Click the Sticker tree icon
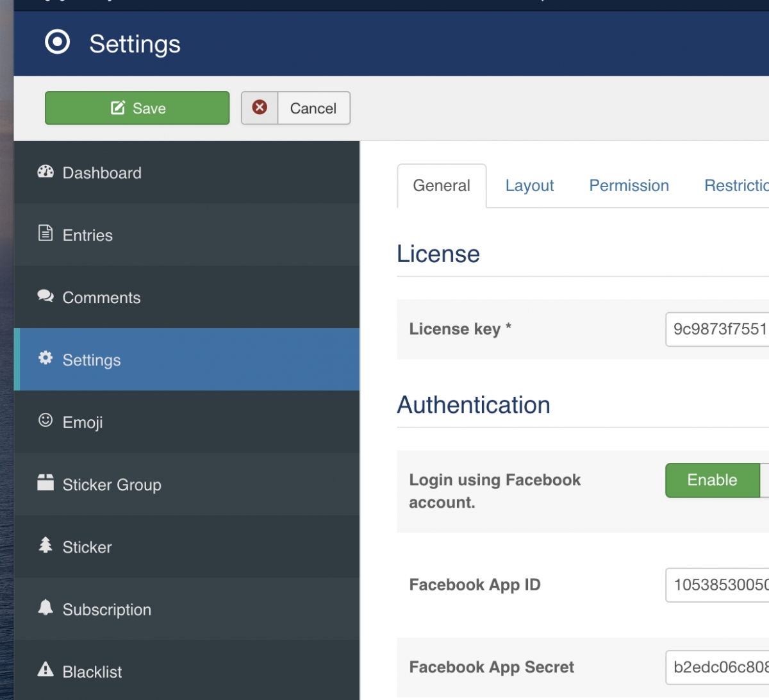 point(45,545)
